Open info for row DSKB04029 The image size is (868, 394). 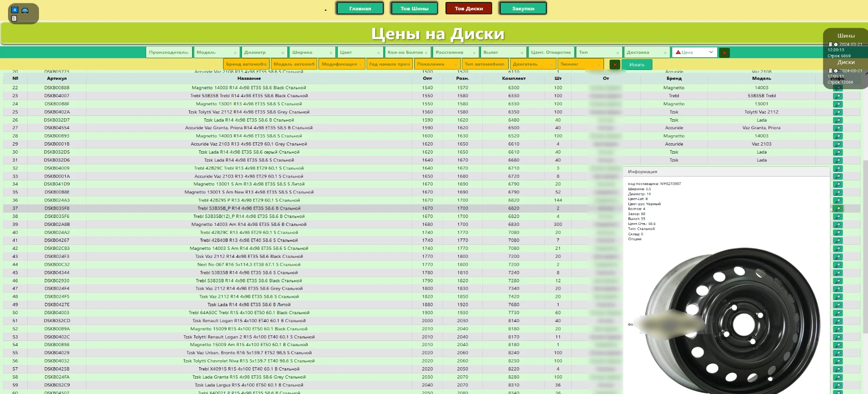click(x=837, y=353)
